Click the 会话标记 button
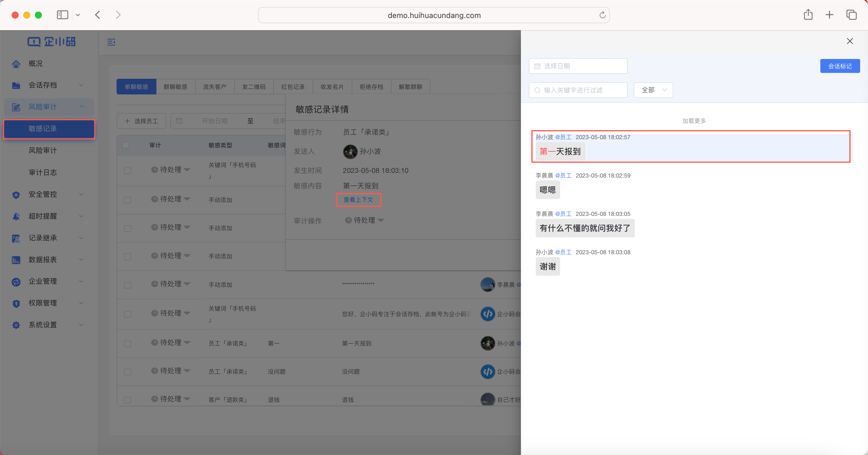 click(x=840, y=66)
